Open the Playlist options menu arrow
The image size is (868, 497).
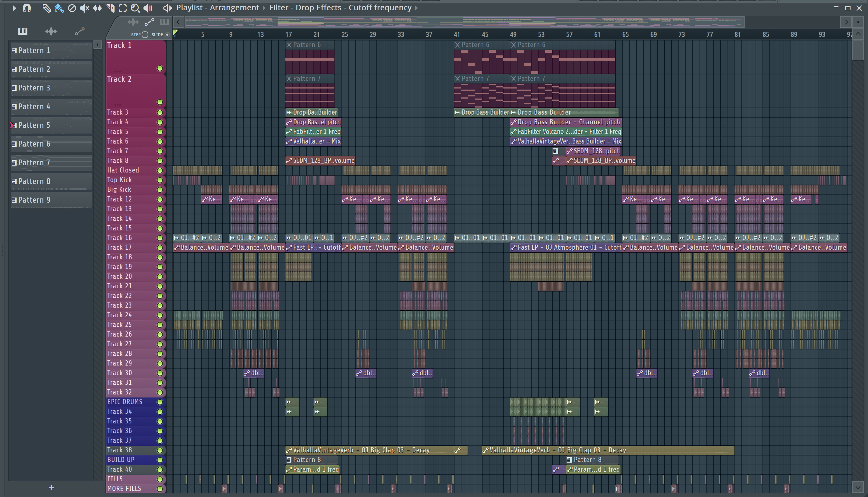coord(14,8)
